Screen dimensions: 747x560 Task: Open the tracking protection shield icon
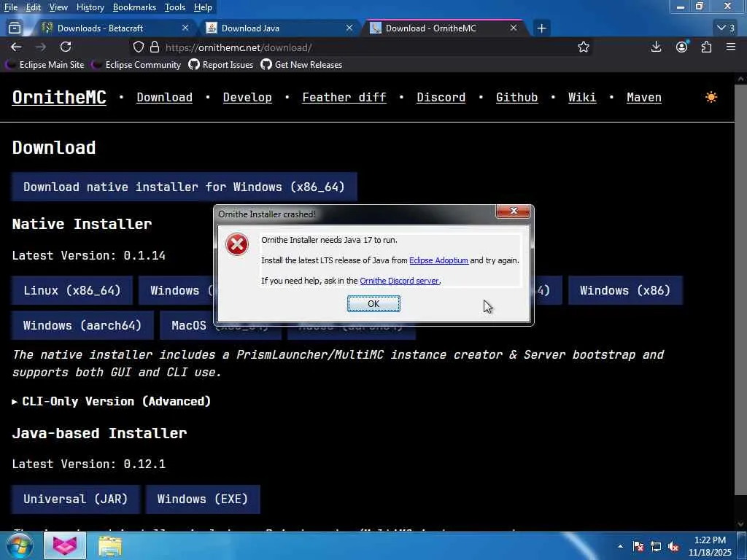coord(138,47)
